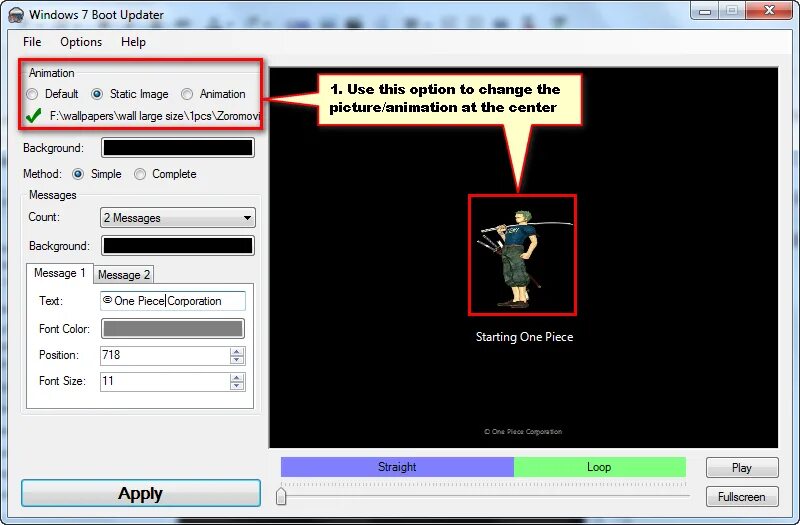Increase Font Size with the up arrow
800x525 pixels.
[237, 377]
